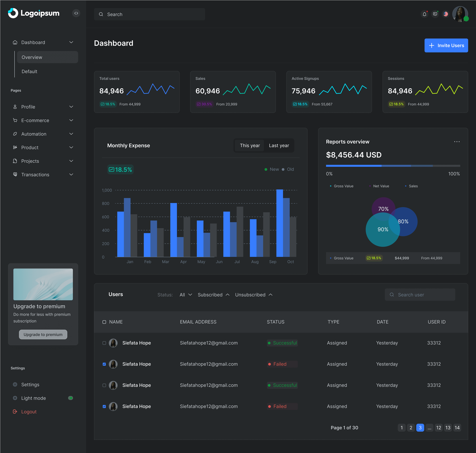Expand the Transactions menu chevron
This screenshot has width=476, height=453.
(x=71, y=174)
